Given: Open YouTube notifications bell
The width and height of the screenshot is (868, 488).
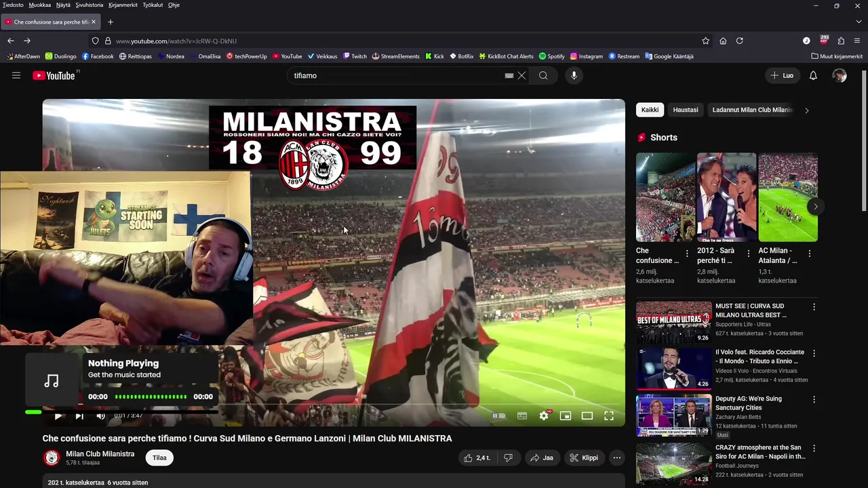Looking at the screenshot, I should point(813,75).
